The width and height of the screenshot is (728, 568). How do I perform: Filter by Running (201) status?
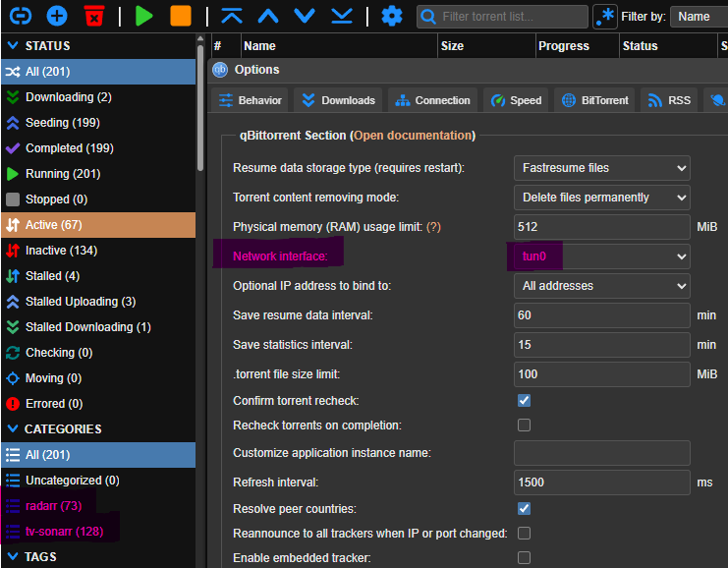click(98, 174)
